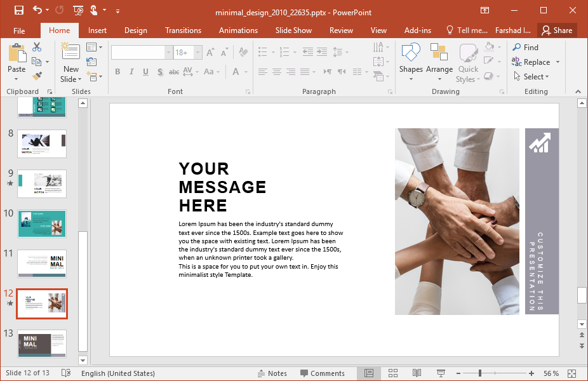Click the Cut scissors icon
This screenshot has height=381, width=588.
coord(37,47)
